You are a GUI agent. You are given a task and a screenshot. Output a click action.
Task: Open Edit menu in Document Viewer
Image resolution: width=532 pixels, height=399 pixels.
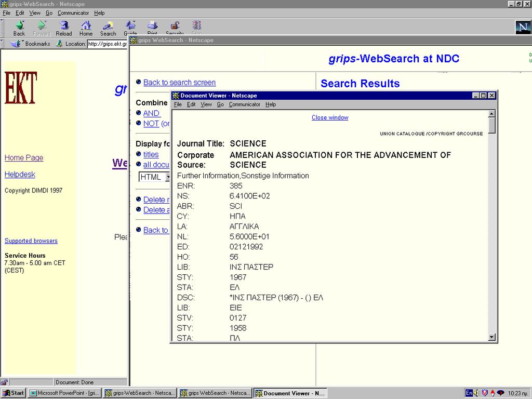tap(191, 104)
